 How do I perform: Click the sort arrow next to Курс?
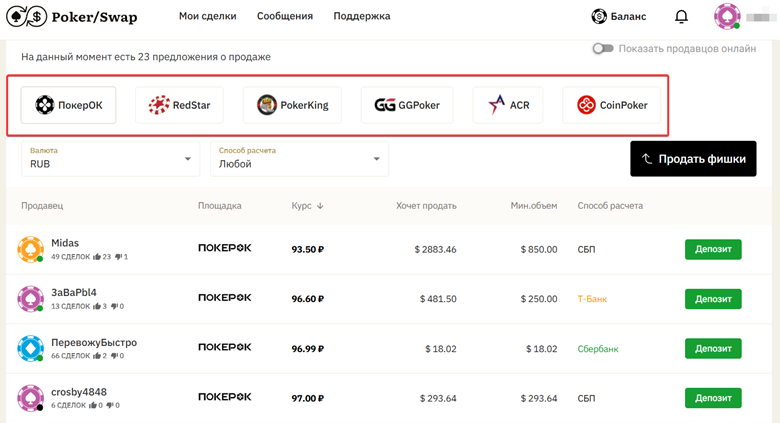pos(319,206)
